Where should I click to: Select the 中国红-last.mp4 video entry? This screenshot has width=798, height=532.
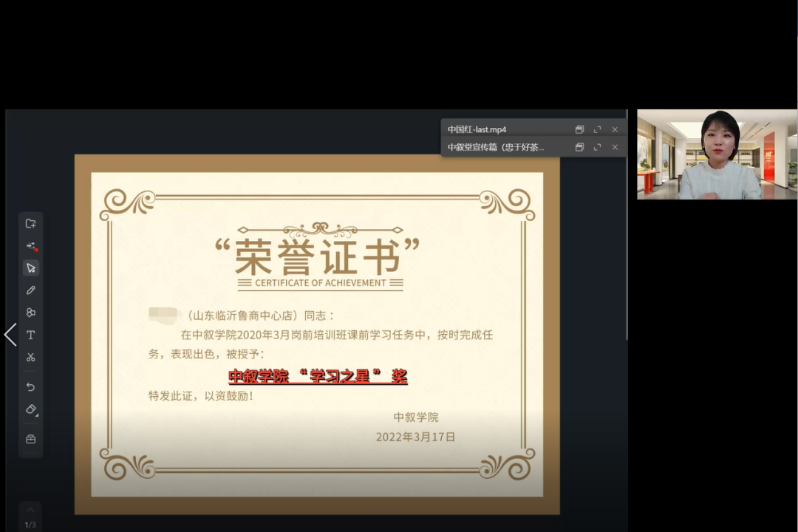click(x=488, y=129)
